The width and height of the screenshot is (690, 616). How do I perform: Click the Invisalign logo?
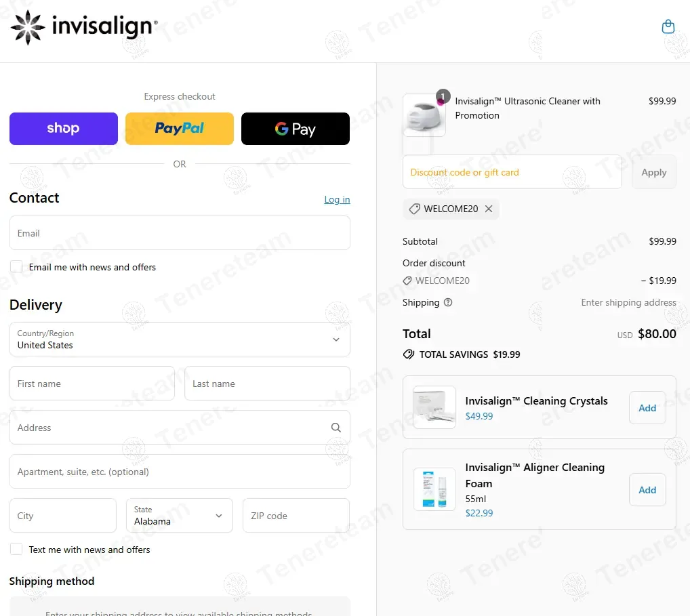[x=84, y=27]
